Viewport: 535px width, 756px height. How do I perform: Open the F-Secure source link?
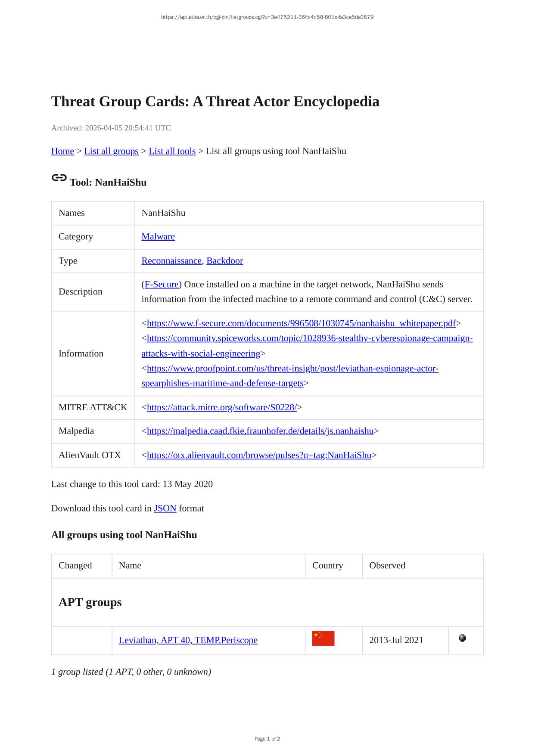pyautogui.click(x=162, y=284)
